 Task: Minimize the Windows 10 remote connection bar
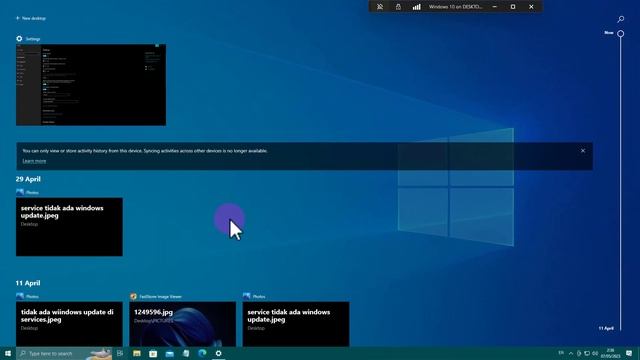point(495,7)
